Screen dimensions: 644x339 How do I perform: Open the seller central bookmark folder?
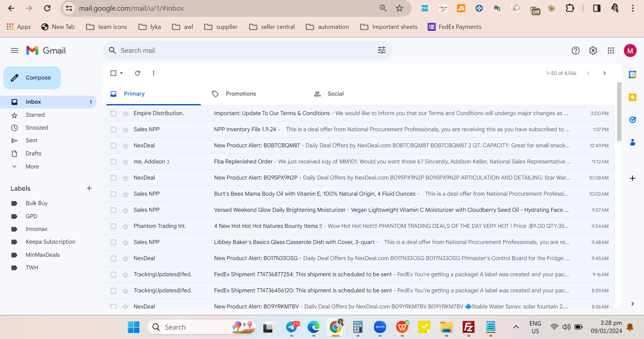click(x=272, y=27)
